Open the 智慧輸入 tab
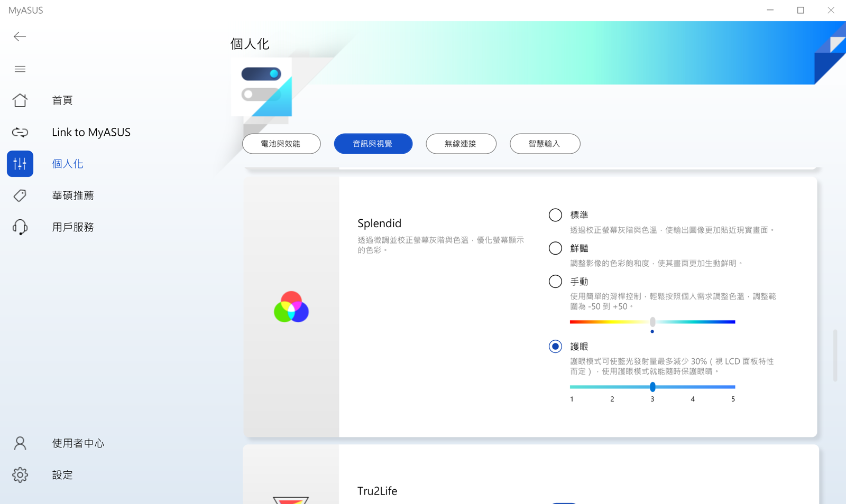Image resolution: width=846 pixels, height=504 pixels. (x=545, y=144)
